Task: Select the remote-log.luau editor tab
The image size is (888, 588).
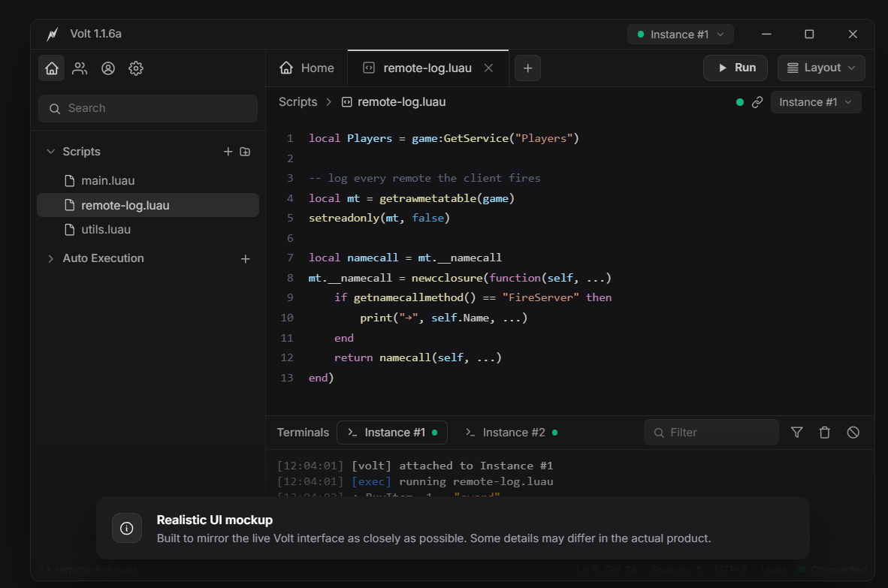Action: tap(428, 68)
